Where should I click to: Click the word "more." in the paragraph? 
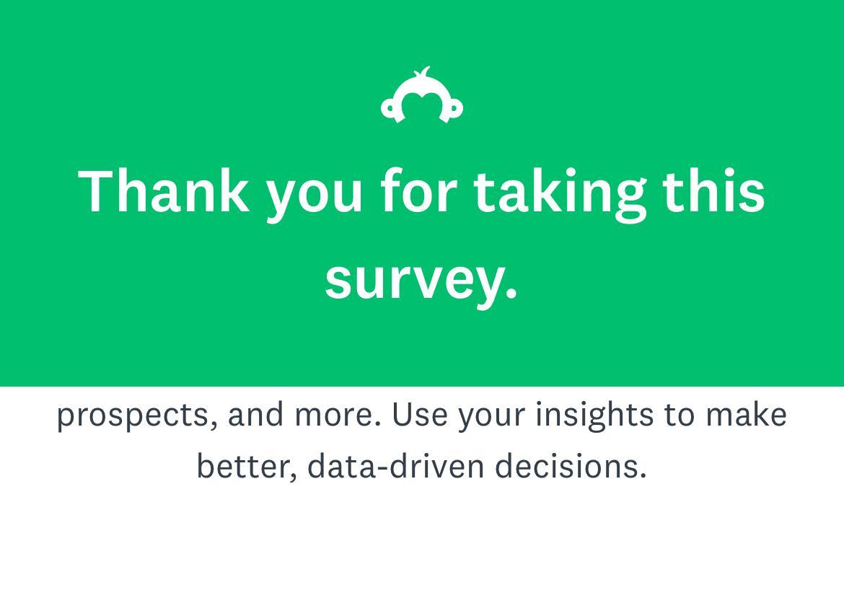[338, 415]
